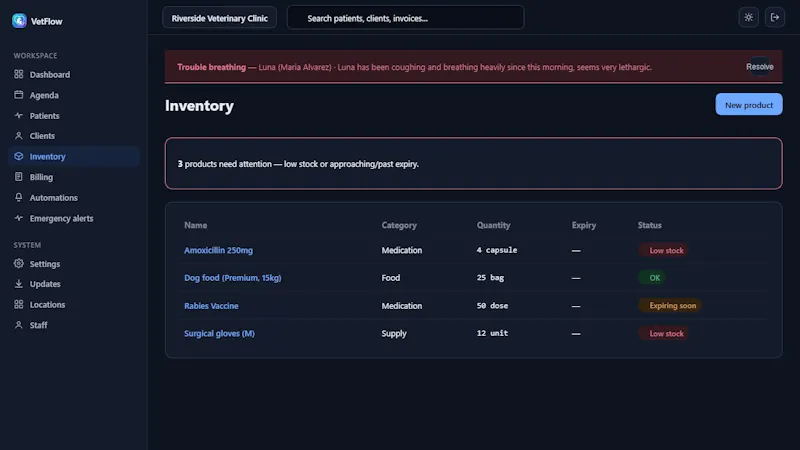Click the Clients person icon
The image size is (800, 450).
(19, 136)
